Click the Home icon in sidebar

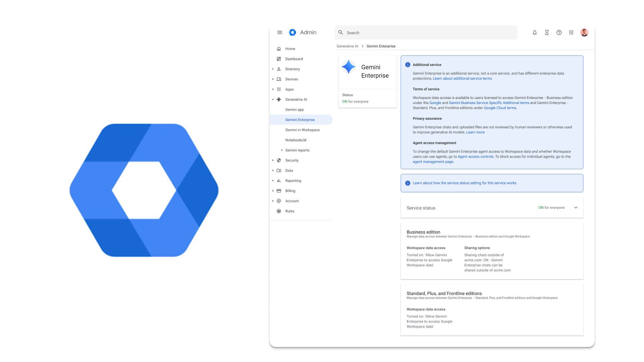pos(279,49)
